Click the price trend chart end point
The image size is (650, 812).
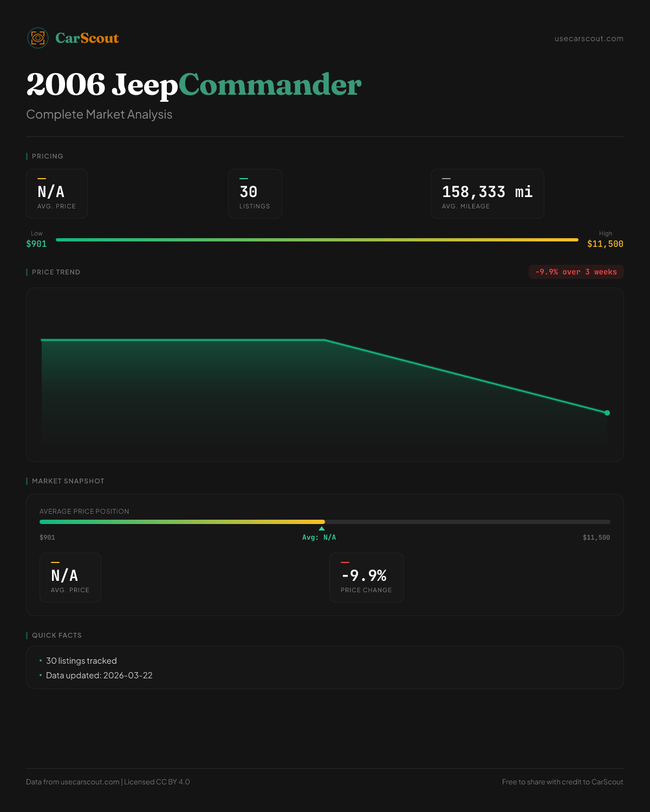pos(607,413)
